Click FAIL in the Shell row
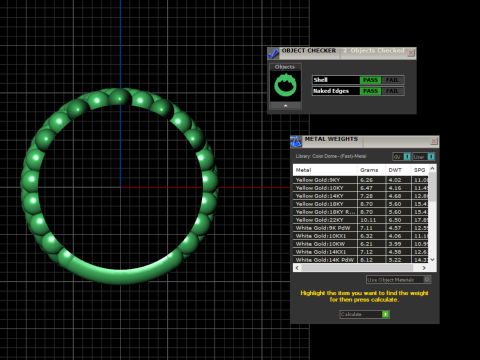Image resolution: width=480 pixels, height=360 pixels. 392,80
